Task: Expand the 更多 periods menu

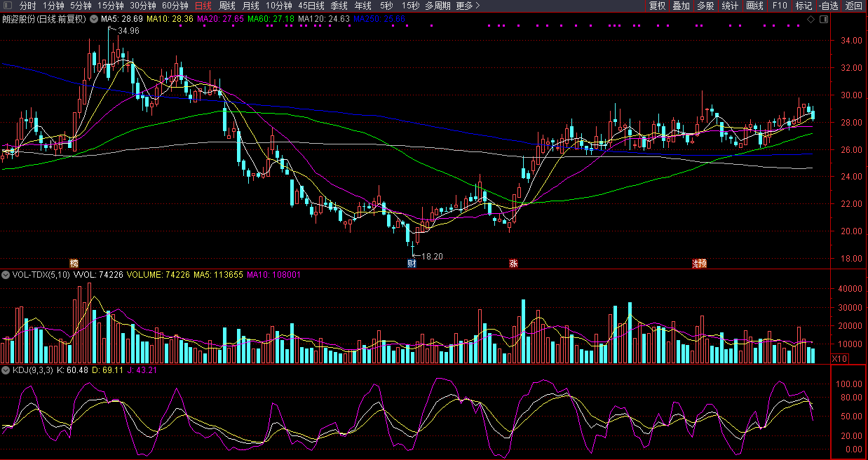Action: [x=467, y=6]
